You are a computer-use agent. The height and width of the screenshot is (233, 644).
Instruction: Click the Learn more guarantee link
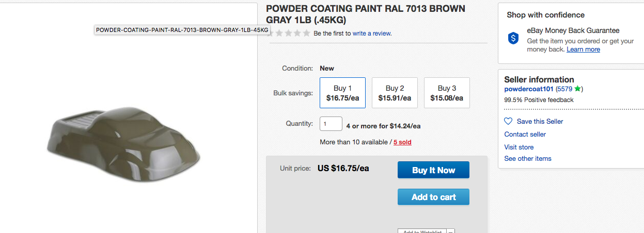coord(583,49)
